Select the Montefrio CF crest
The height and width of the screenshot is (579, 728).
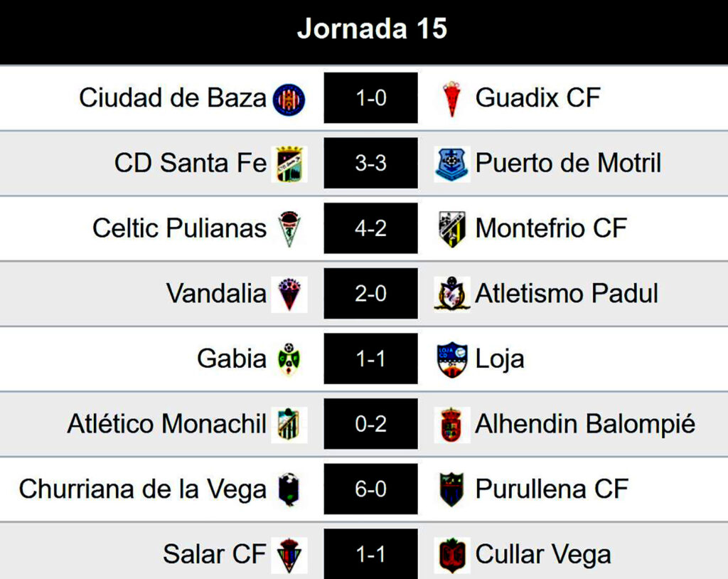[452, 229]
